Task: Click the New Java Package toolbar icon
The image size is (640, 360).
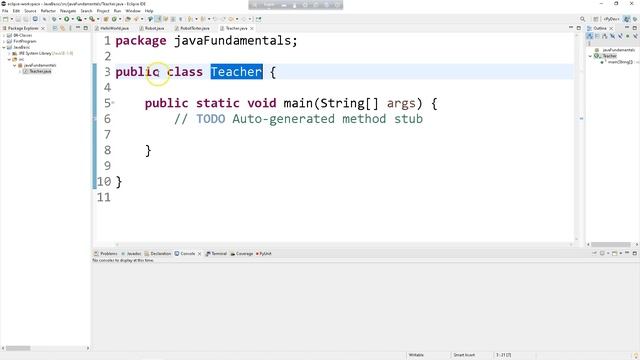Action: tap(106, 19)
